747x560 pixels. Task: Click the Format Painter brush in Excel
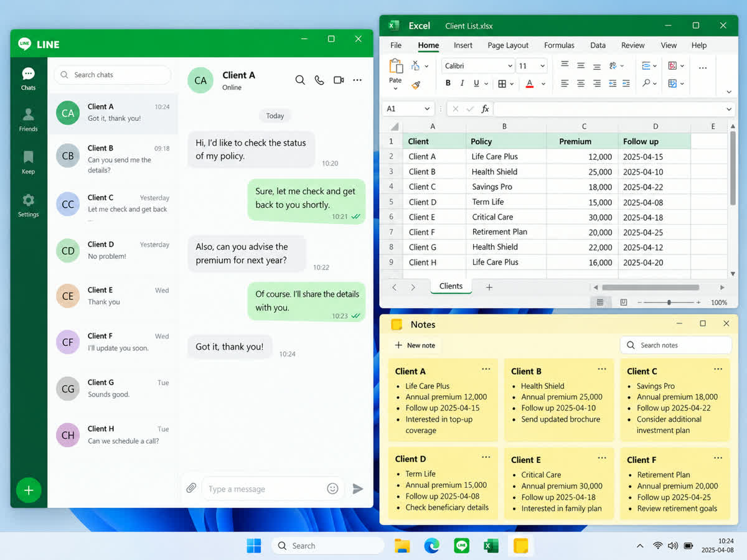416,84
